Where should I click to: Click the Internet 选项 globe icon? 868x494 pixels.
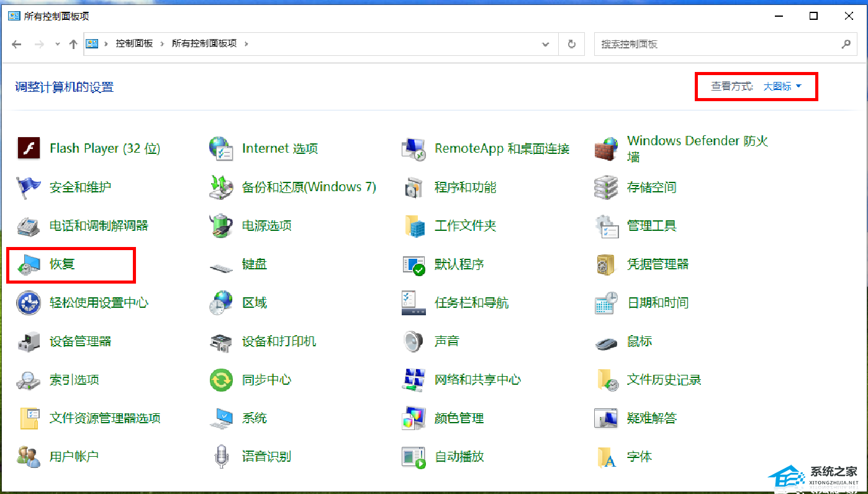click(220, 148)
